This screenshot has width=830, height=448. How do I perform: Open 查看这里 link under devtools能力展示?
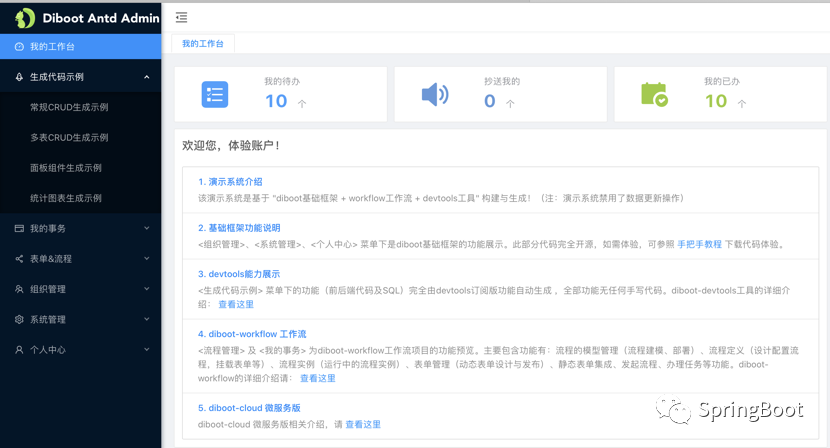[236, 304]
